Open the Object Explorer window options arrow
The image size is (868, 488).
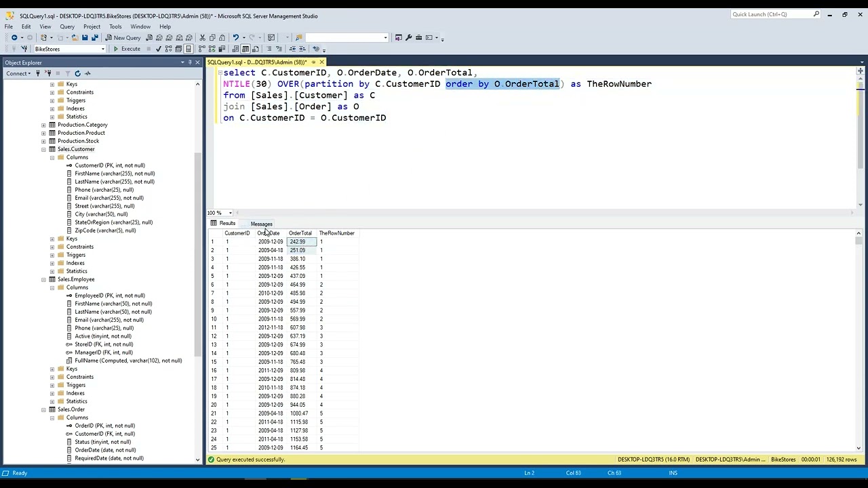pos(182,62)
